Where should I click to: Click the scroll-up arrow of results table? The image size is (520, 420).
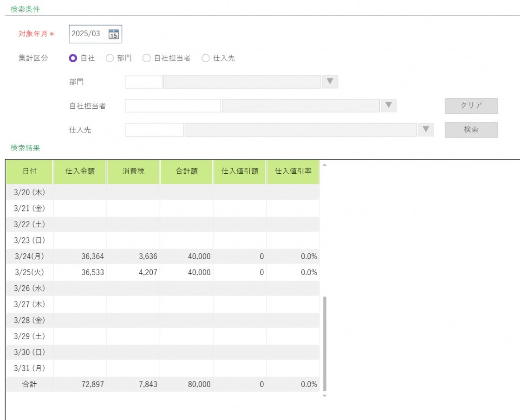[325, 165]
